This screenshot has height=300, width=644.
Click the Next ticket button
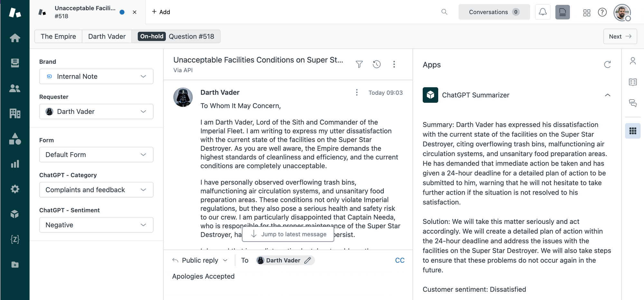click(x=620, y=36)
